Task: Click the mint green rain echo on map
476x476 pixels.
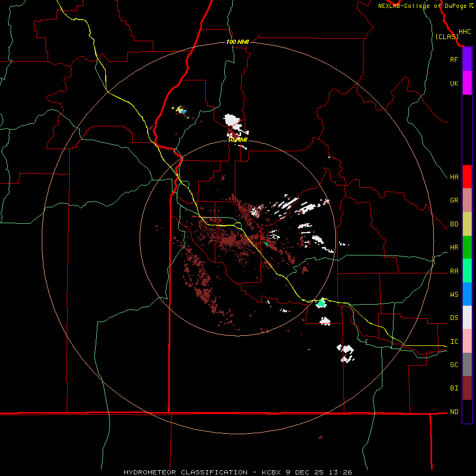Action: pyautogui.click(x=321, y=303)
